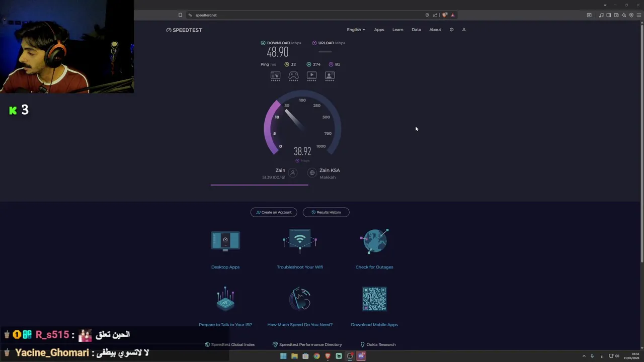This screenshot has height=362, width=644.
Task: Click the mobile apps QR code
Action: (374, 299)
